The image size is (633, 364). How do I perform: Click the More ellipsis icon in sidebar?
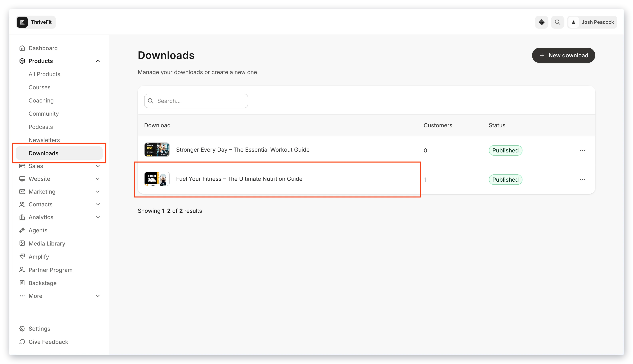click(x=22, y=296)
